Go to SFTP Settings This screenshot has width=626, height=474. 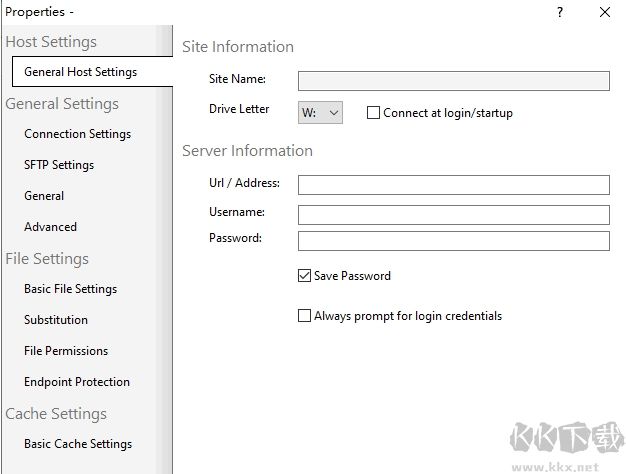pyautogui.click(x=59, y=165)
